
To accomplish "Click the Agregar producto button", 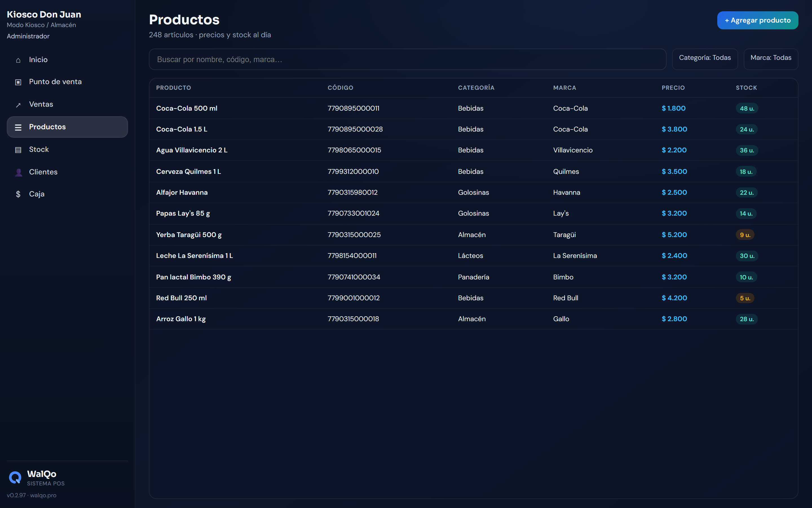I will tap(758, 20).
